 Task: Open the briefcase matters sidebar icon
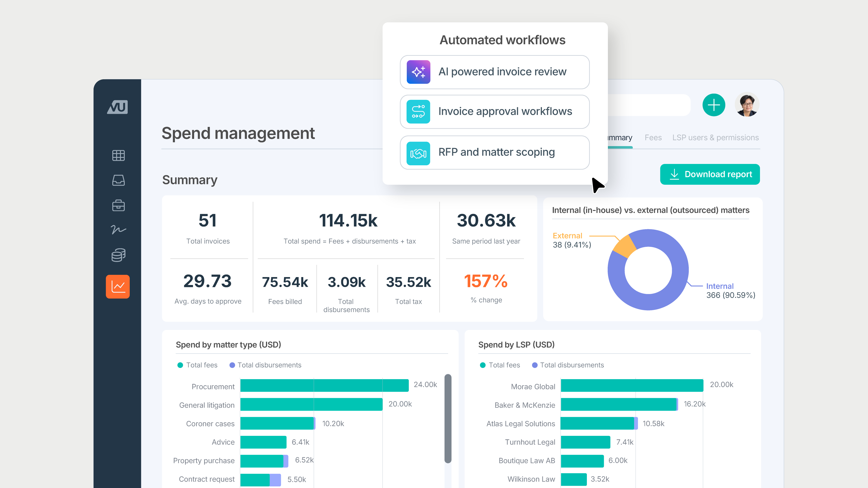pos(118,205)
